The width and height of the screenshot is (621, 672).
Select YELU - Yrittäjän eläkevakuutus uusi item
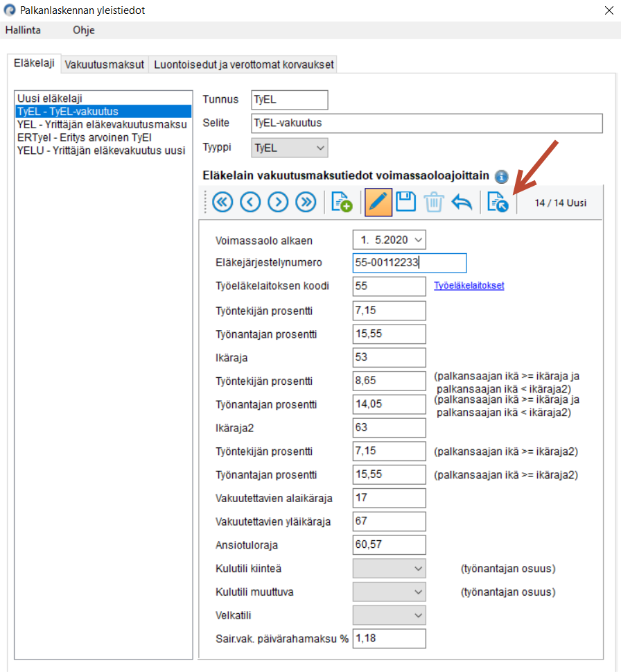tap(103, 150)
